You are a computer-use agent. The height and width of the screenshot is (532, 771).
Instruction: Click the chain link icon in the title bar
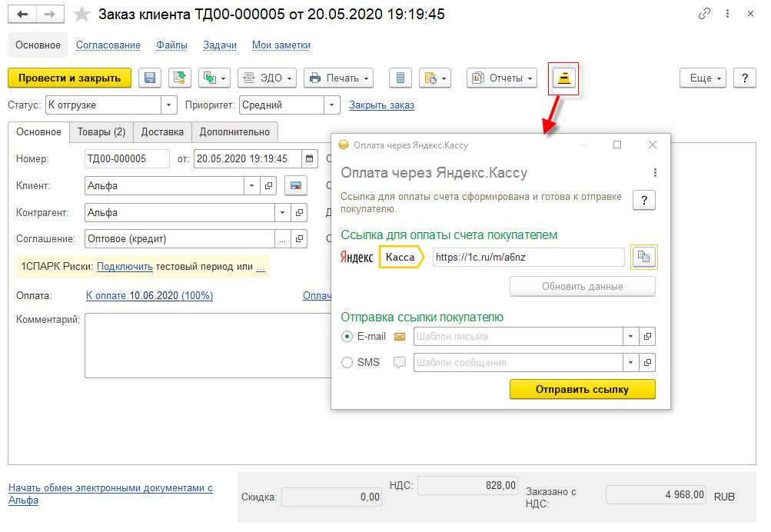704,15
